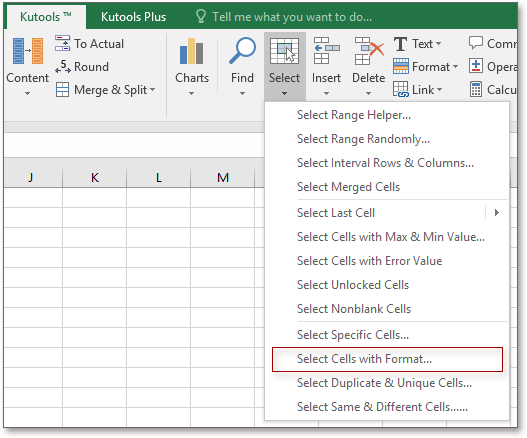
Task: Click the Insert cells icon
Action: tap(326, 50)
